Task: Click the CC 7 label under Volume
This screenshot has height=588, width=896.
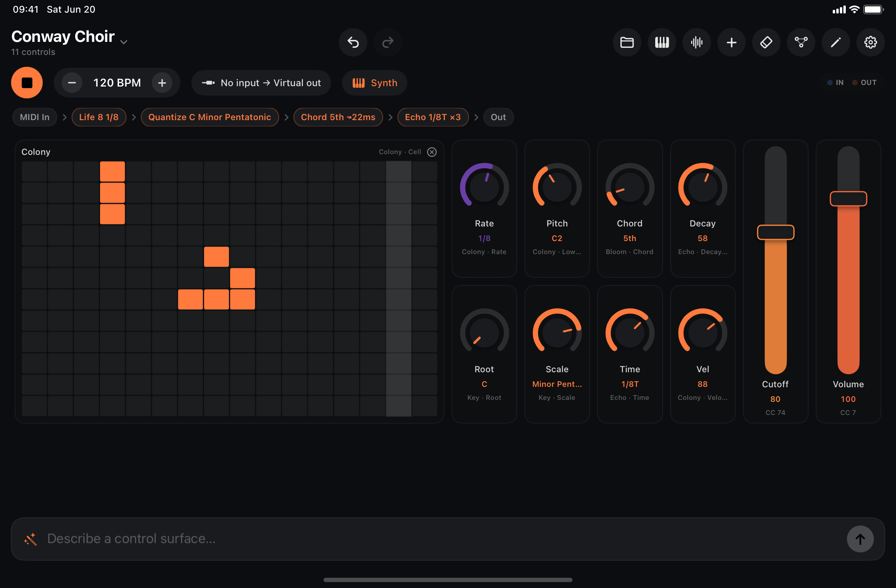Action: tap(848, 413)
